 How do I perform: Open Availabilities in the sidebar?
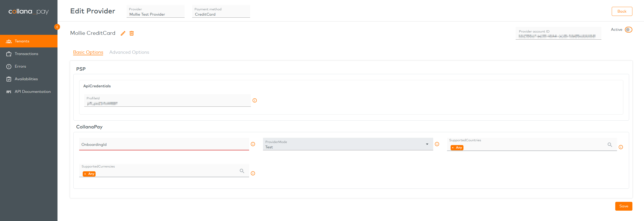(29, 79)
